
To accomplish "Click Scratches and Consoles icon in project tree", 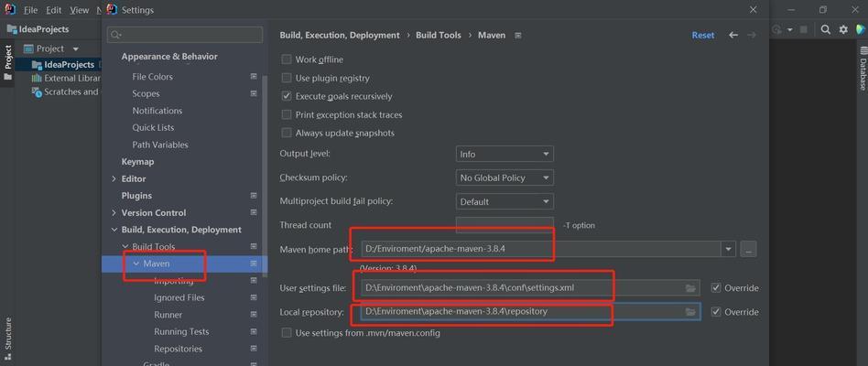I will click(37, 92).
